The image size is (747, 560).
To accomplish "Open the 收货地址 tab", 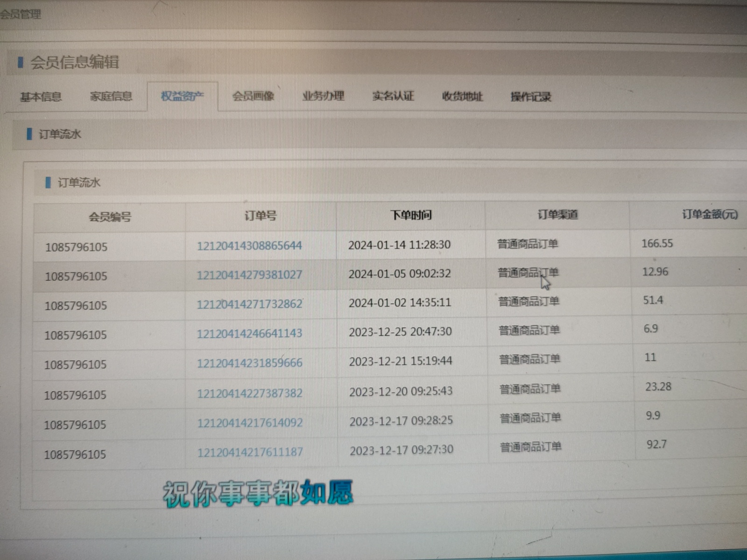I will pyautogui.click(x=462, y=97).
